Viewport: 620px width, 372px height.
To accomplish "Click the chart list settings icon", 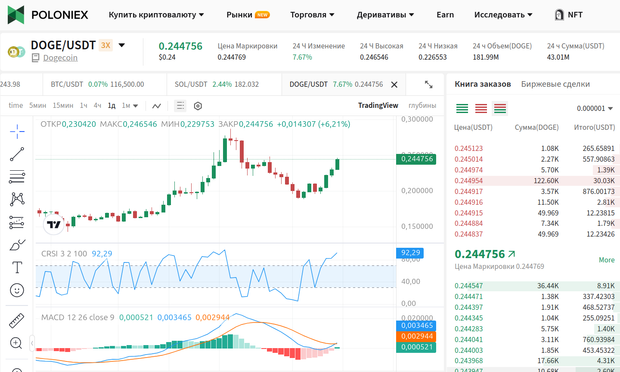I will 180,106.
